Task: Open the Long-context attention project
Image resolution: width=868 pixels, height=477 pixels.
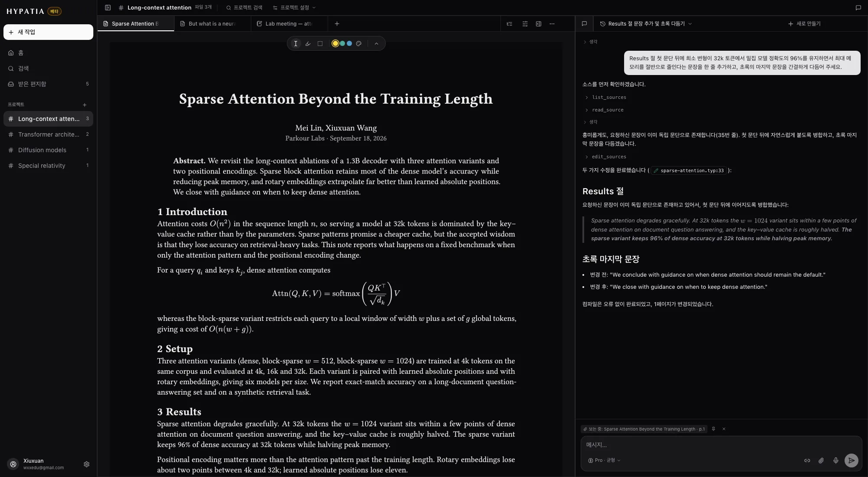Action: (48, 119)
